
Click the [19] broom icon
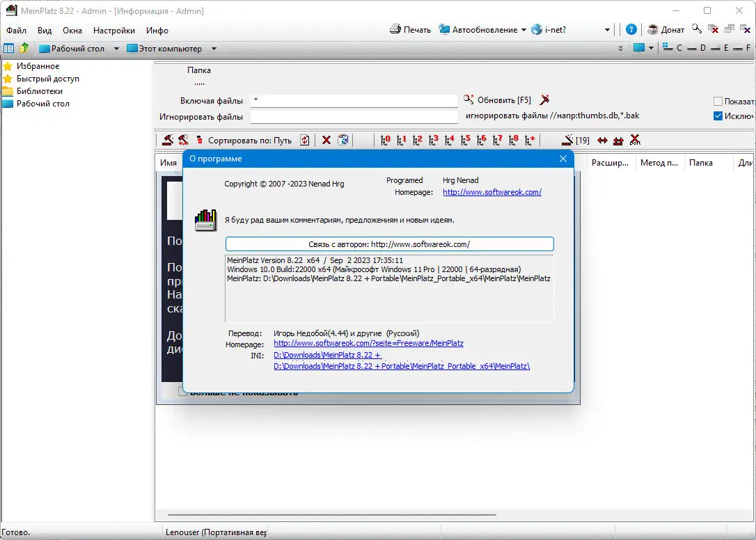pos(576,140)
